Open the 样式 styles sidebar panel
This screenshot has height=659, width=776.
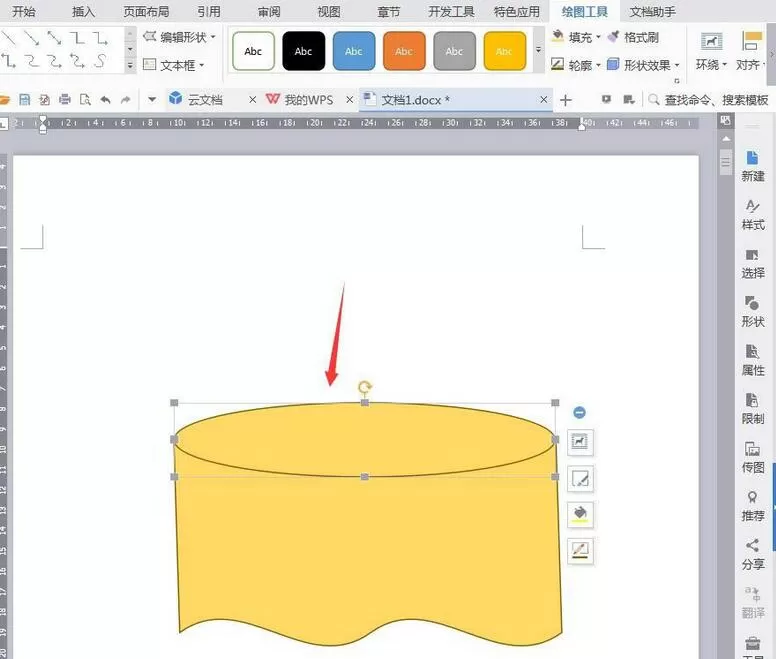pos(752,215)
